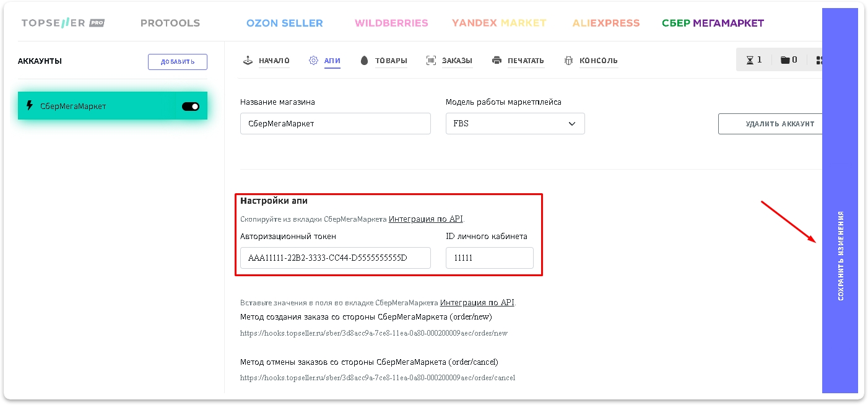This screenshot has width=868, height=405.
Task: Click the drop icon beside Товары
Action: pyautogui.click(x=364, y=61)
